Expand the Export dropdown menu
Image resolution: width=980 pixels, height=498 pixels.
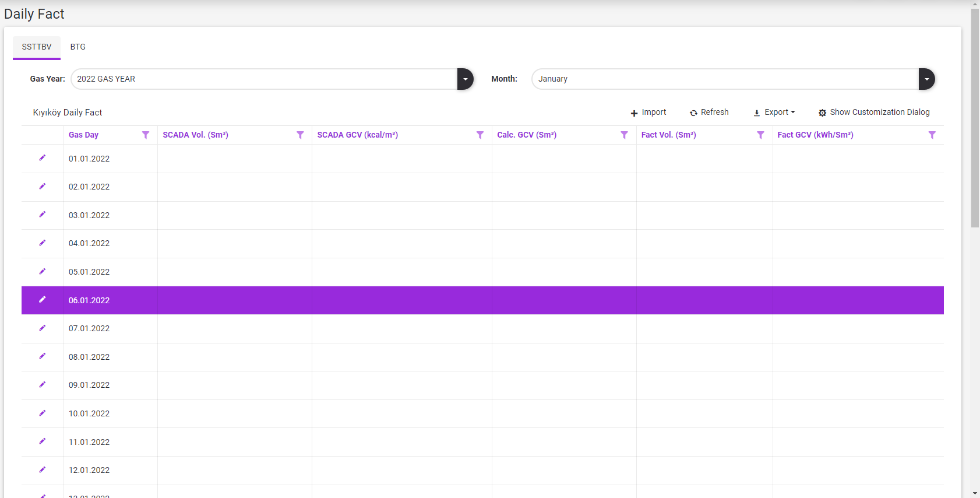pyautogui.click(x=774, y=113)
